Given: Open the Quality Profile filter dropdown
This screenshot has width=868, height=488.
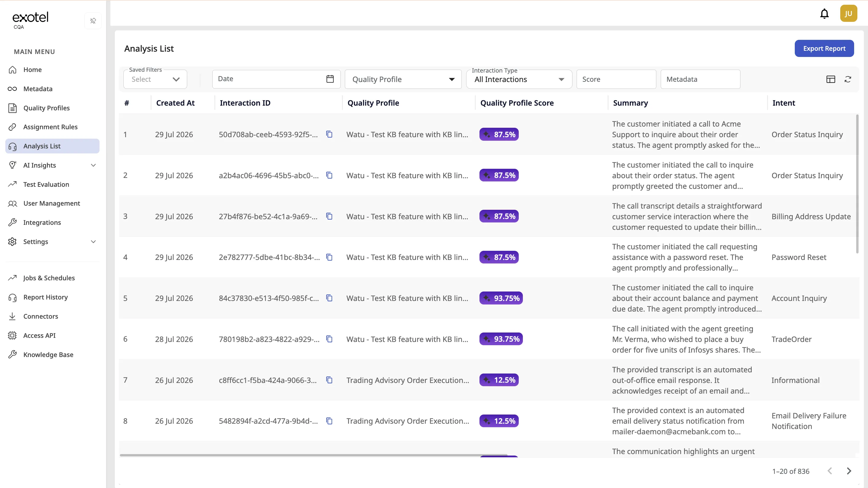Looking at the screenshot, I should [x=403, y=79].
